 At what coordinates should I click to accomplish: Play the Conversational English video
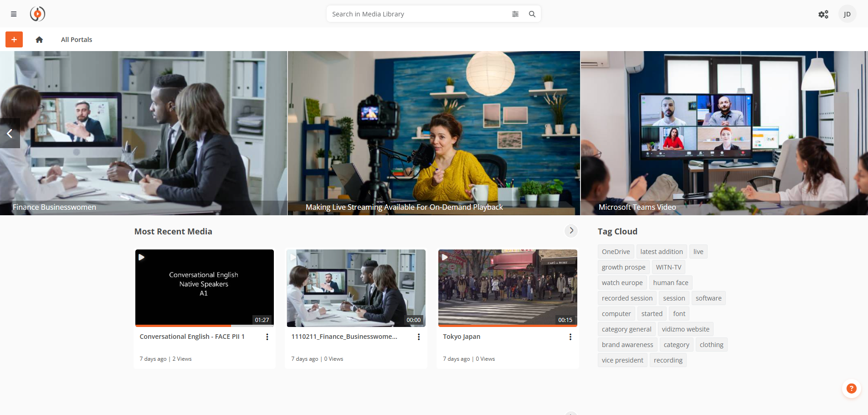(x=142, y=257)
